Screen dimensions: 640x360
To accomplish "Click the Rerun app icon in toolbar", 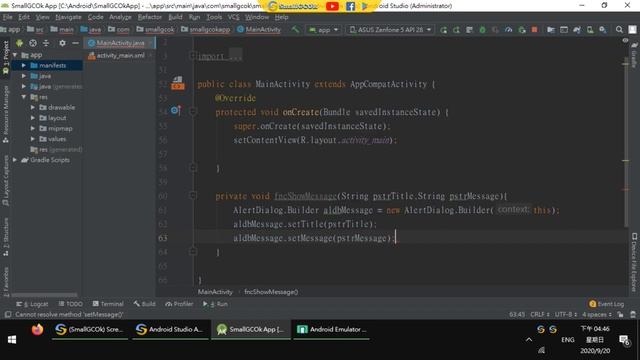I will click(x=443, y=30).
